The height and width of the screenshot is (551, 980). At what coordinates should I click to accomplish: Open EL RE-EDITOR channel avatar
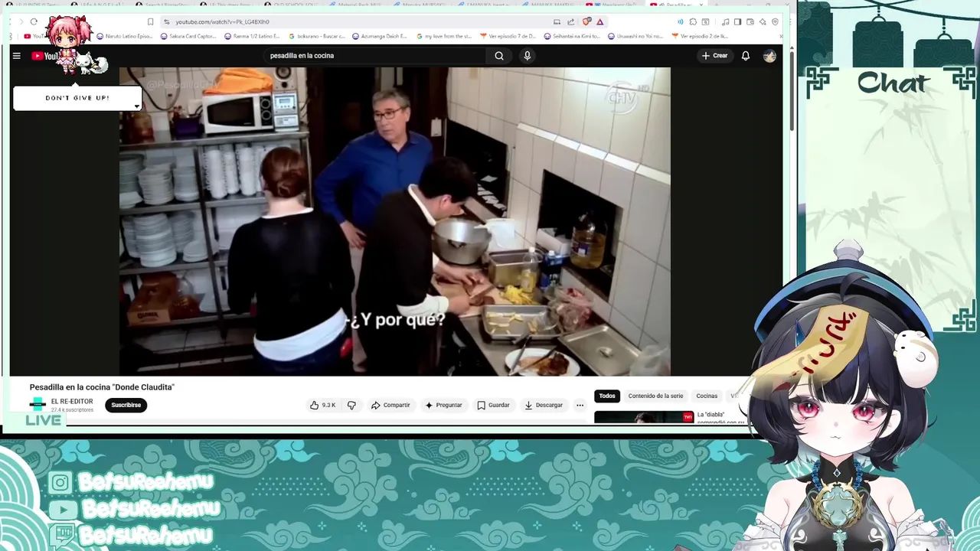(x=38, y=404)
